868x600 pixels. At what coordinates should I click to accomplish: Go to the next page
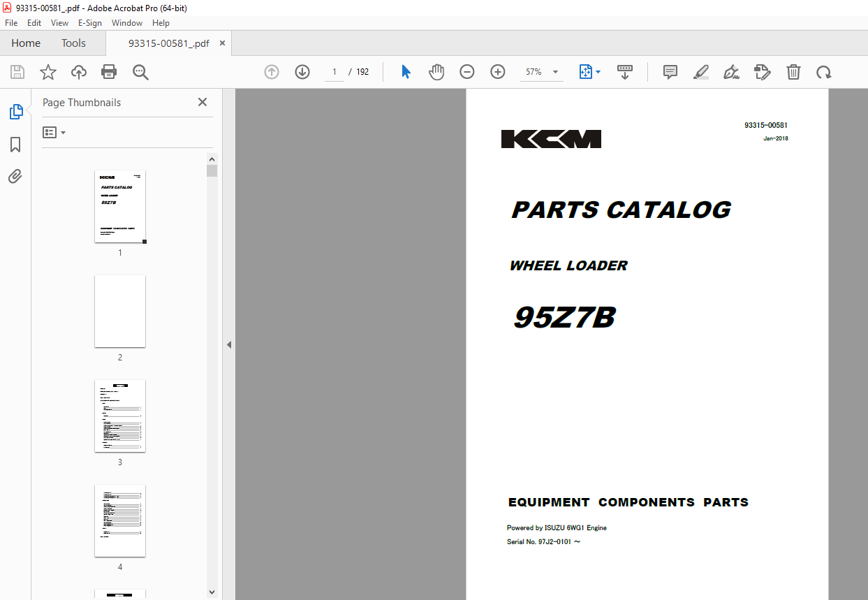(x=302, y=72)
